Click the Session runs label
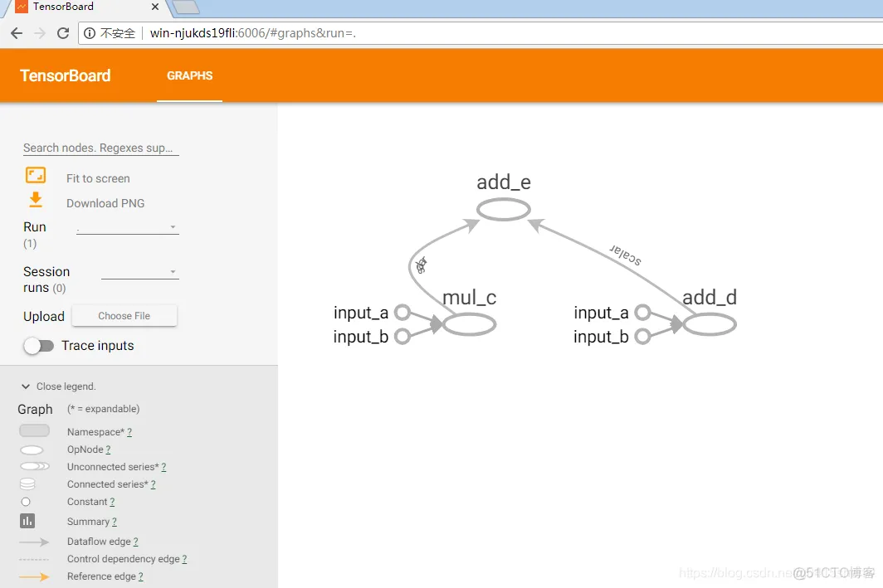Image resolution: width=883 pixels, height=588 pixels. 46,279
